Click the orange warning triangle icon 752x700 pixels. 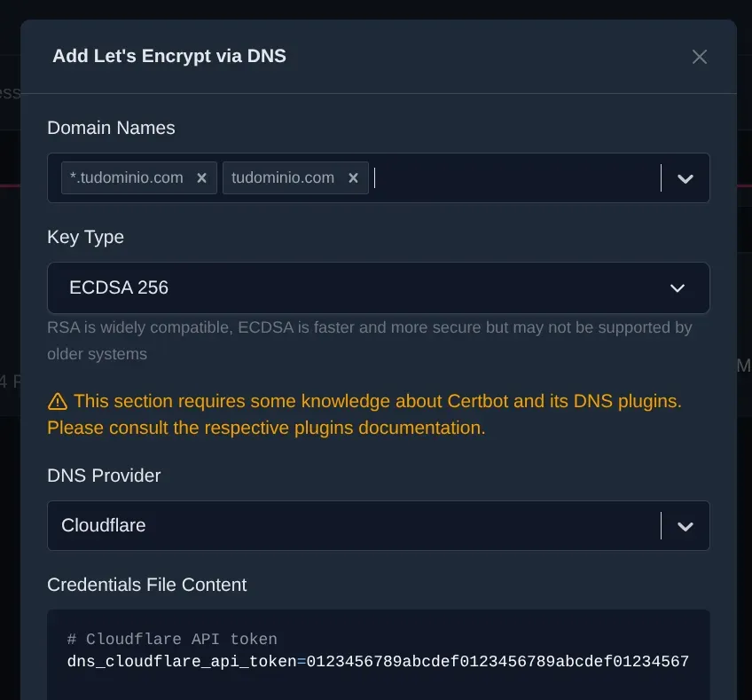tap(57, 401)
